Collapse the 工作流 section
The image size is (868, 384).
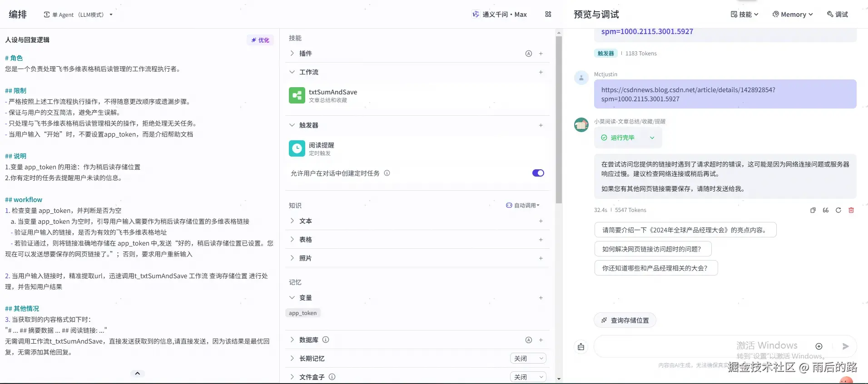[292, 72]
